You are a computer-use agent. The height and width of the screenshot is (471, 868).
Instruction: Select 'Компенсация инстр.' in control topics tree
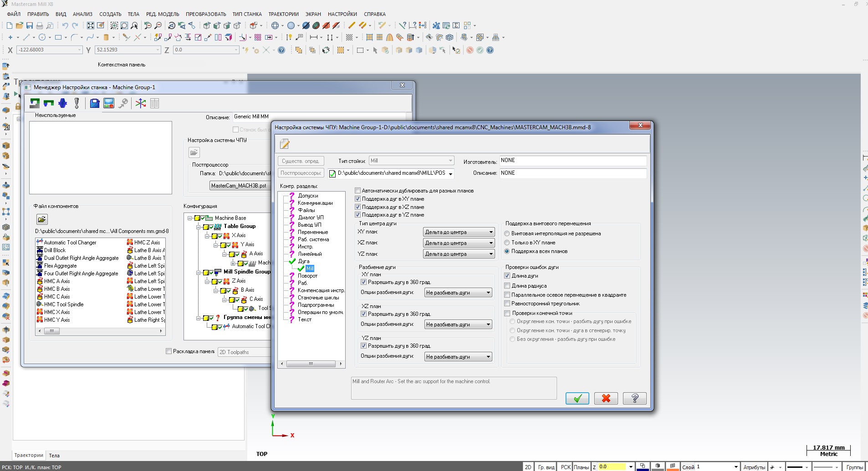(321, 290)
